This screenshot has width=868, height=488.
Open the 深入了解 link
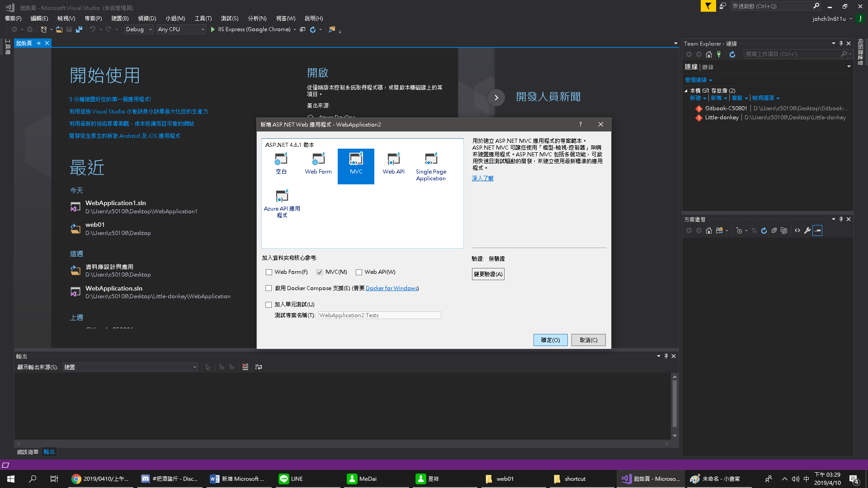tap(482, 178)
